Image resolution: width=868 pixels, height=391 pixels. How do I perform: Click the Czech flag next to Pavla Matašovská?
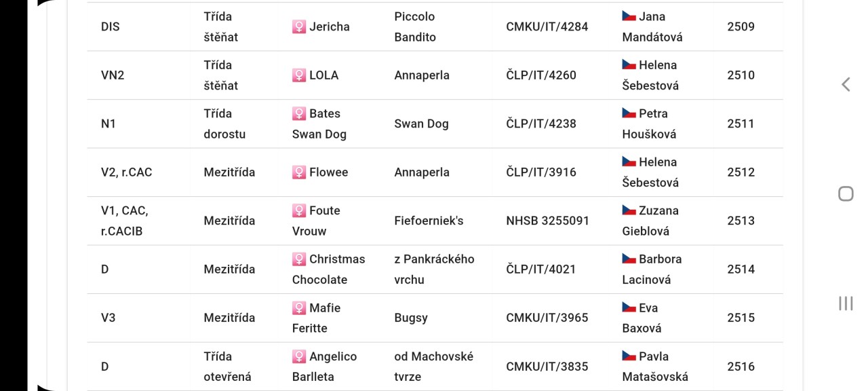[629, 356]
